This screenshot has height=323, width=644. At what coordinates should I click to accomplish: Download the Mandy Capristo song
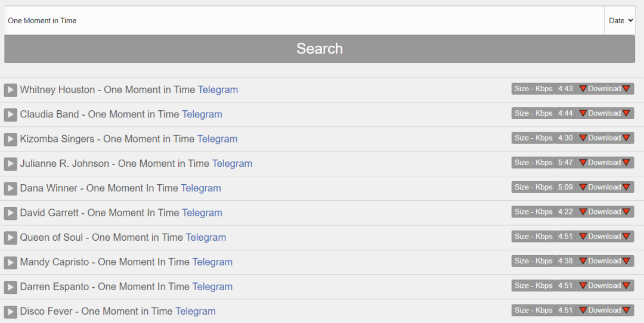click(604, 261)
